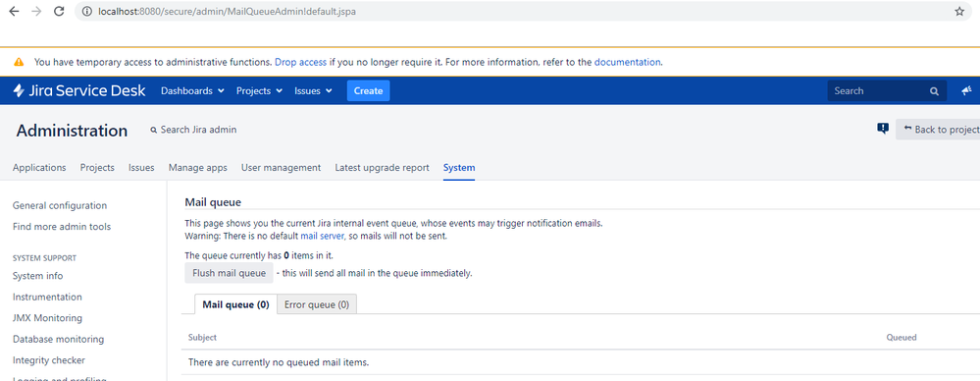The image size is (980, 381).
Task: Open the Applications admin tab
Action: (39, 168)
